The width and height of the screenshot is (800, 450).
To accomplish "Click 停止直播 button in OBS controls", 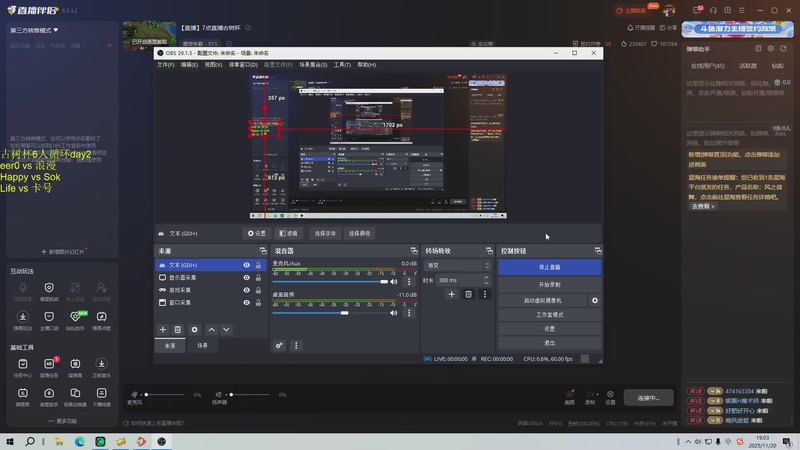I will point(549,267).
